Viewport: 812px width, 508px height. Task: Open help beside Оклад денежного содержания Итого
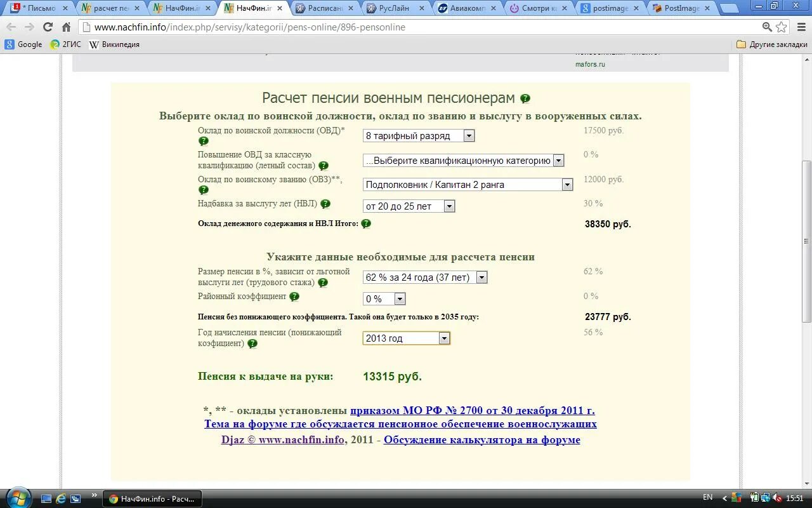[366, 224]
